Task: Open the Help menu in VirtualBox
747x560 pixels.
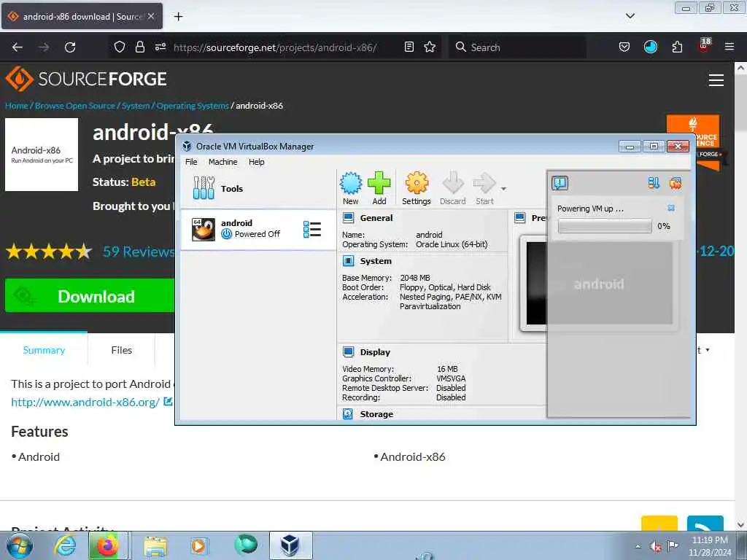Action: 256,162
